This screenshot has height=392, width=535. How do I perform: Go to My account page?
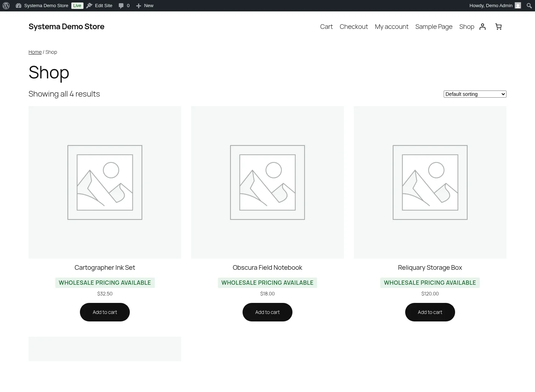(392, 27)
